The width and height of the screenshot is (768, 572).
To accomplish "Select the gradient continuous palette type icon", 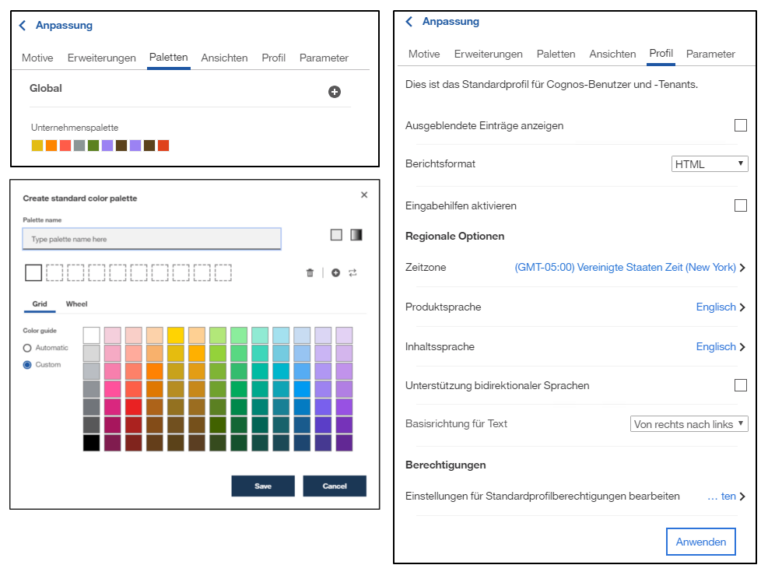I will coord(356,235).
